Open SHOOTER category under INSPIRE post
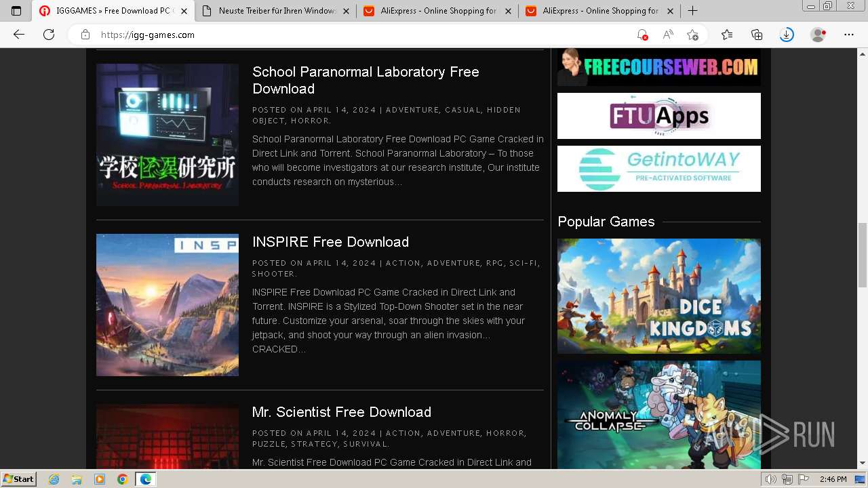The height and width of the screenshot is (488, 868). click(273, 274)
